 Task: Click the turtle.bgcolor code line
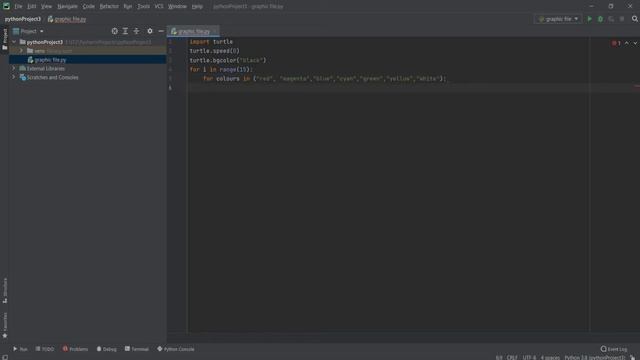pos(228,60)
